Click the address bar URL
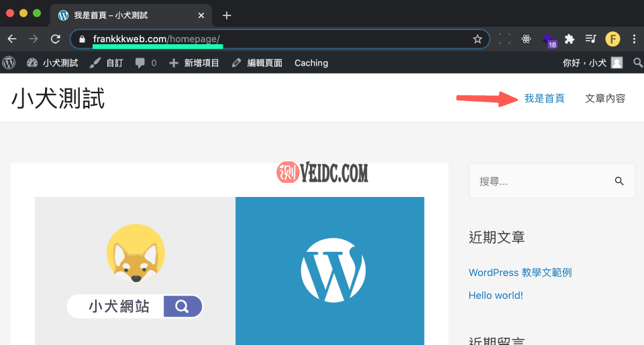This screenshot has height=345, width=644. tap(156, 39)
